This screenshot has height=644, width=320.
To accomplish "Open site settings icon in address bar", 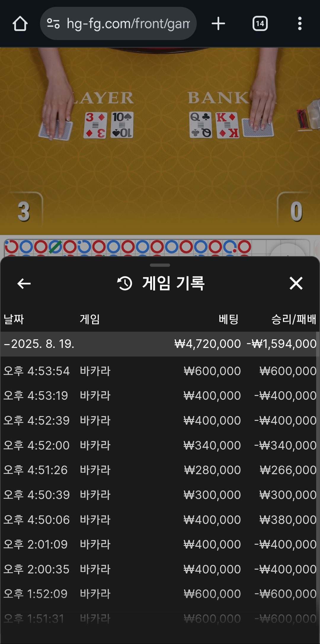I will pos(54,24).
